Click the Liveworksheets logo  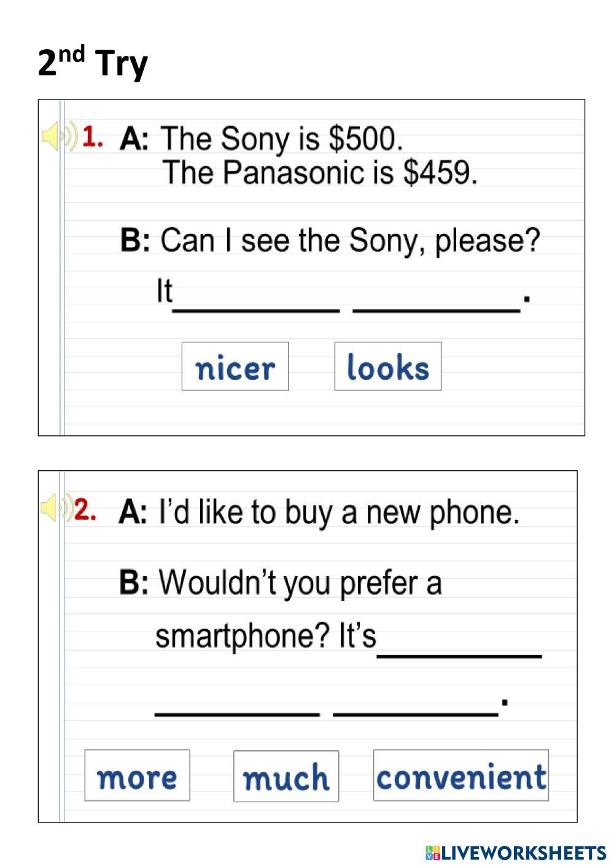pos(515,853)
